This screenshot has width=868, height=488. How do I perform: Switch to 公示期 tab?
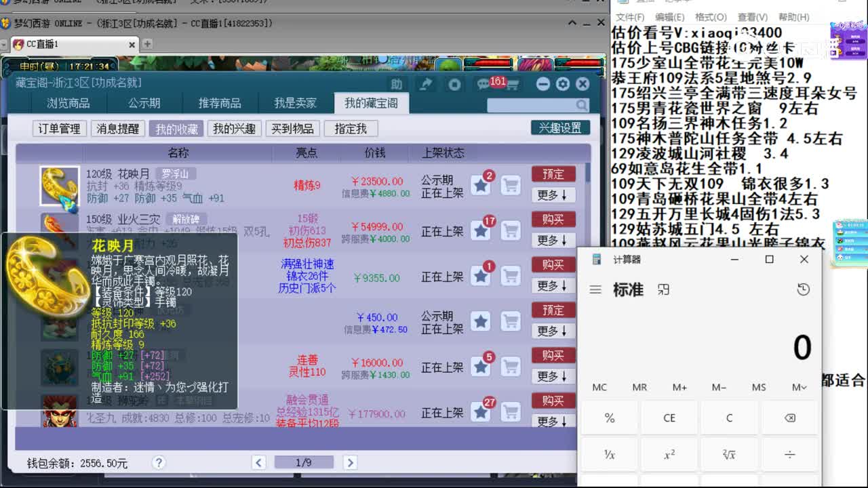click(144, 103)
